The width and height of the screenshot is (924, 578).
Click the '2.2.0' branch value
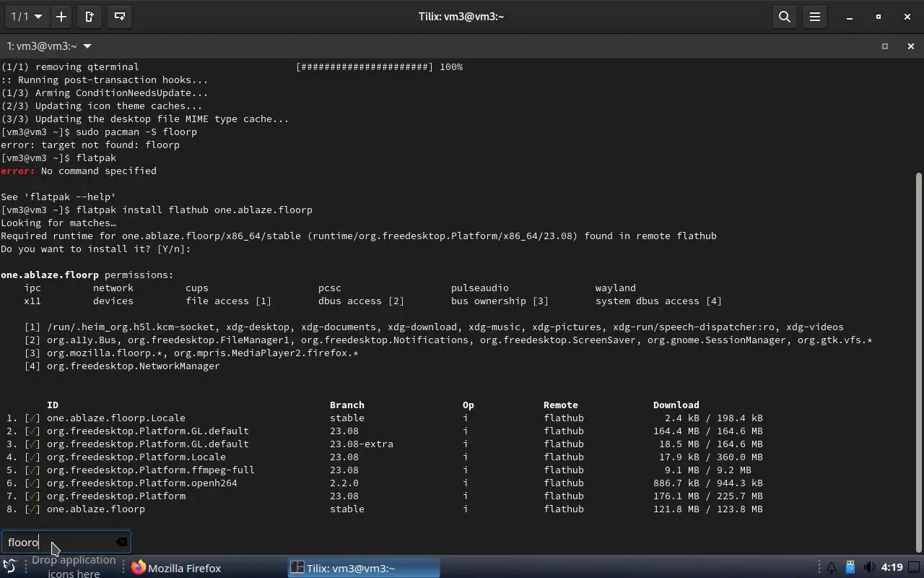pos(344,483)
